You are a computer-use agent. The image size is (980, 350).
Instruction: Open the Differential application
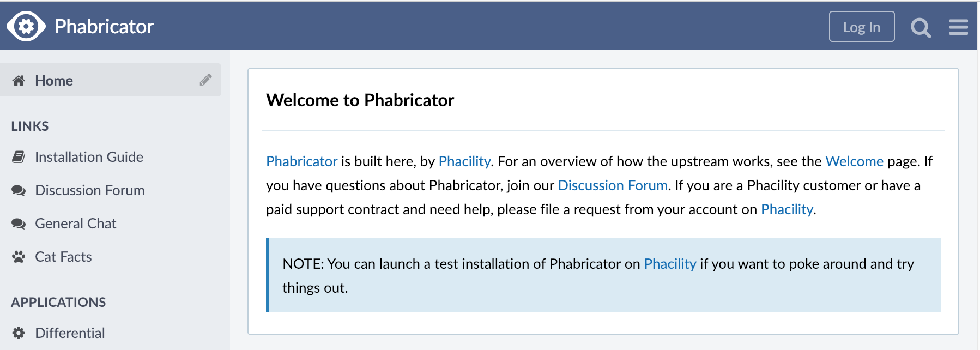coord(70,333)
